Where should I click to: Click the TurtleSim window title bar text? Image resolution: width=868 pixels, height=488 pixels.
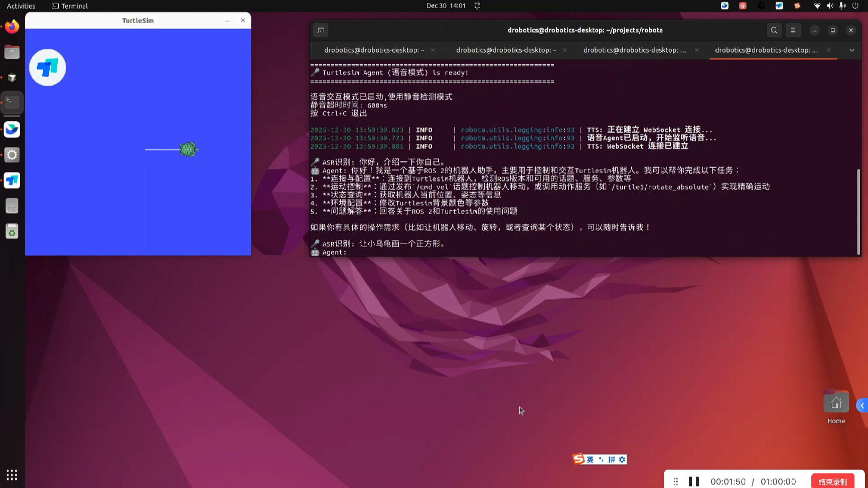click(x=138, y=21)
